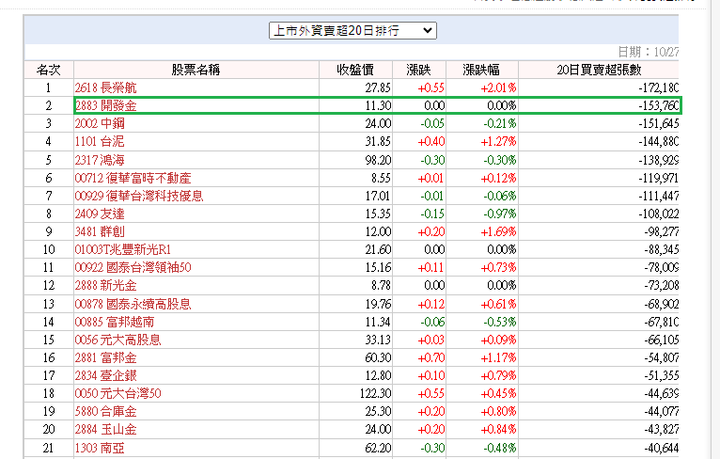Select closing price 122.30 for 元大台灣50
This screenshot has height=459, width=720.
coord(375,393)
